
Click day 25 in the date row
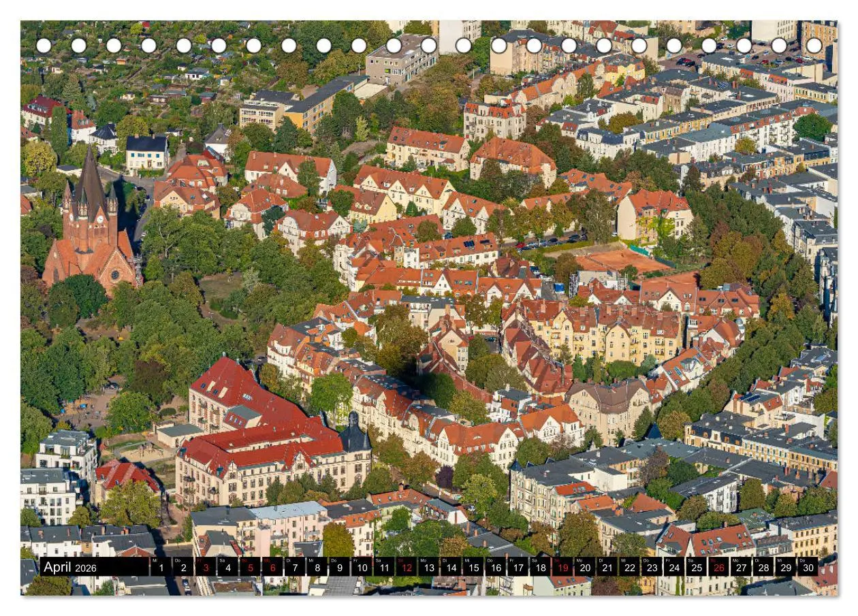click(x=696, y=567)
